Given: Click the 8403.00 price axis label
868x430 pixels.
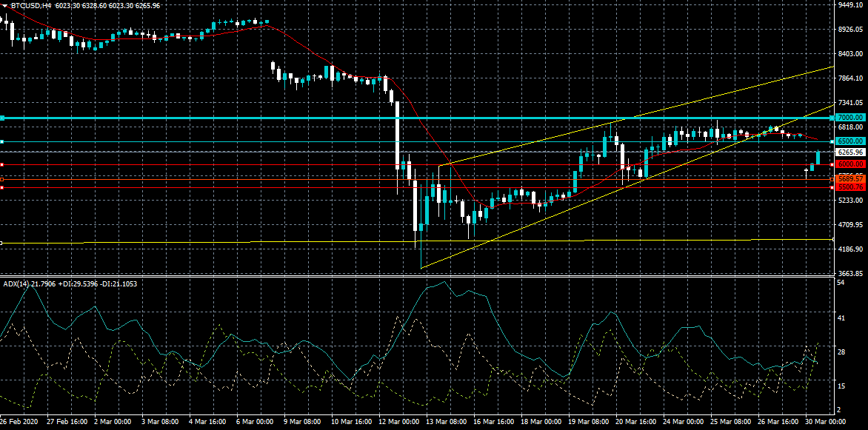Looking at the screenshot, I should tap(851, 54).
